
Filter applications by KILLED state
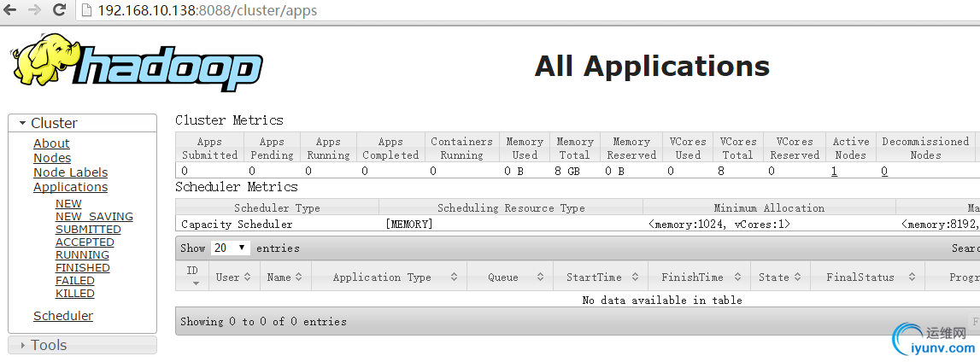(x=75, y=294)
